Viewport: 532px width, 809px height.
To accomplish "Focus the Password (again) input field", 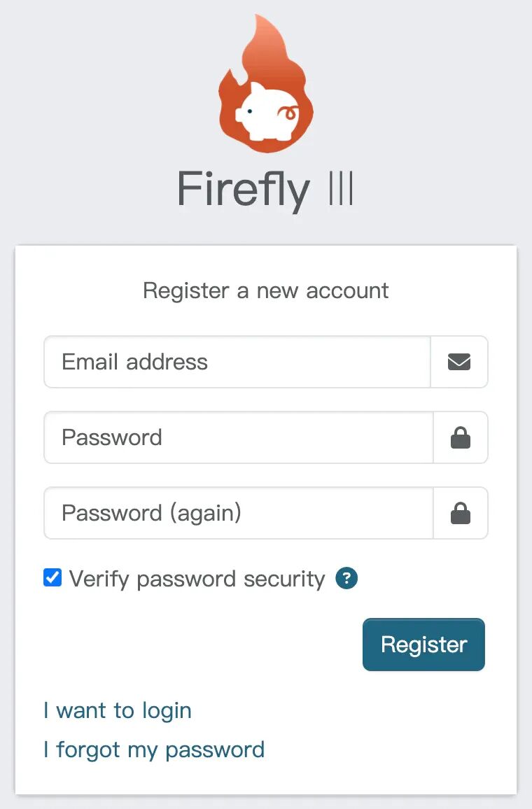I will point(239,513).
